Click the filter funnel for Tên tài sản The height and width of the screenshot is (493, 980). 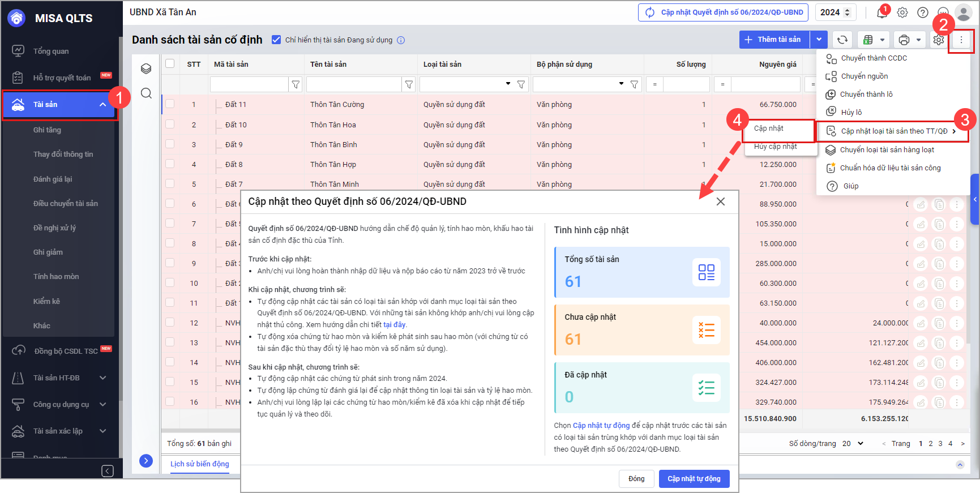(409, 84)
